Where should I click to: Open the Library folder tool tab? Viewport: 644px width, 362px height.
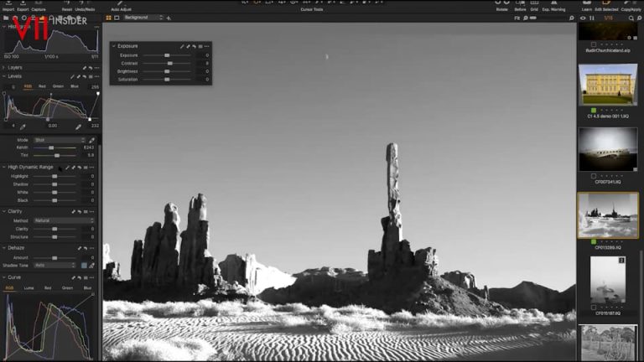click(6, 18)
